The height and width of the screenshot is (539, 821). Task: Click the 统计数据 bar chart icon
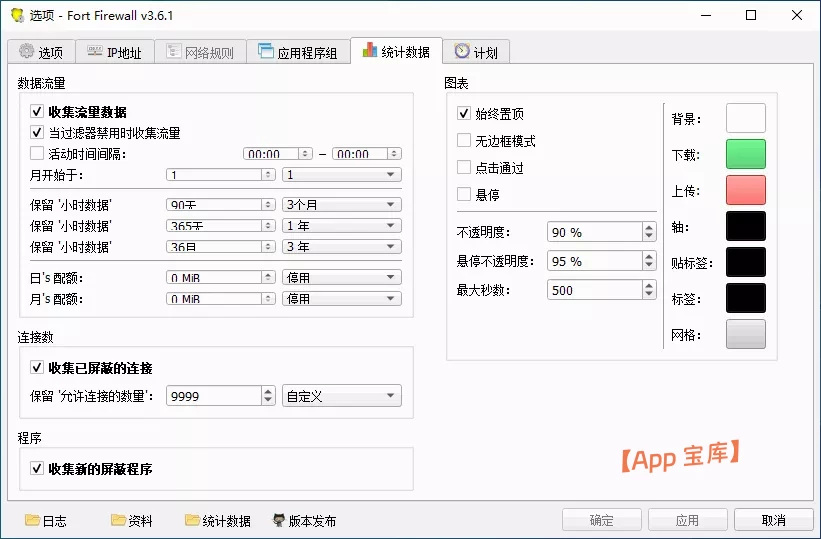[370, 50]
